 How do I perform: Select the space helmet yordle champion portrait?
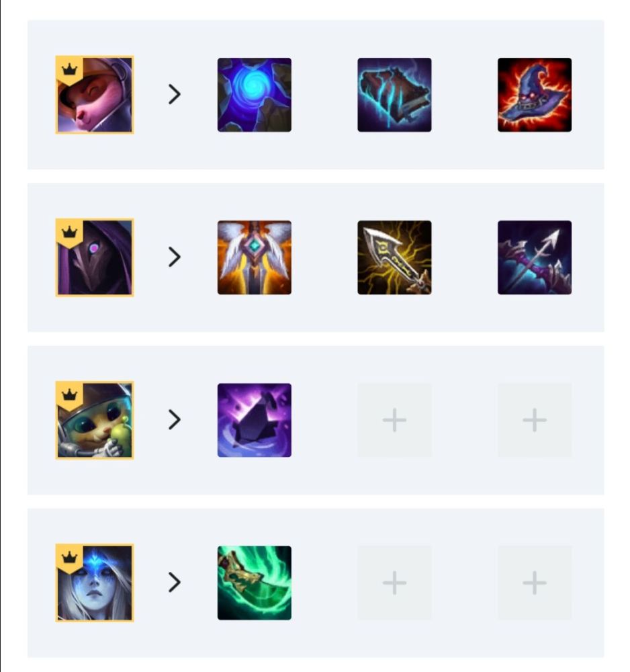tap(95, 420)
